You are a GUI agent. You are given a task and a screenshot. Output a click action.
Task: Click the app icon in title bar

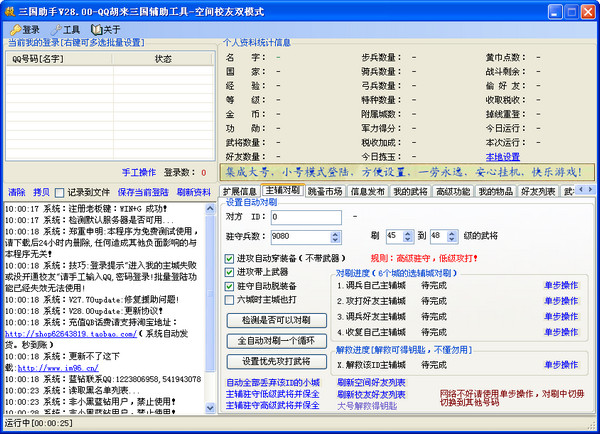click(x=9, y=11)
